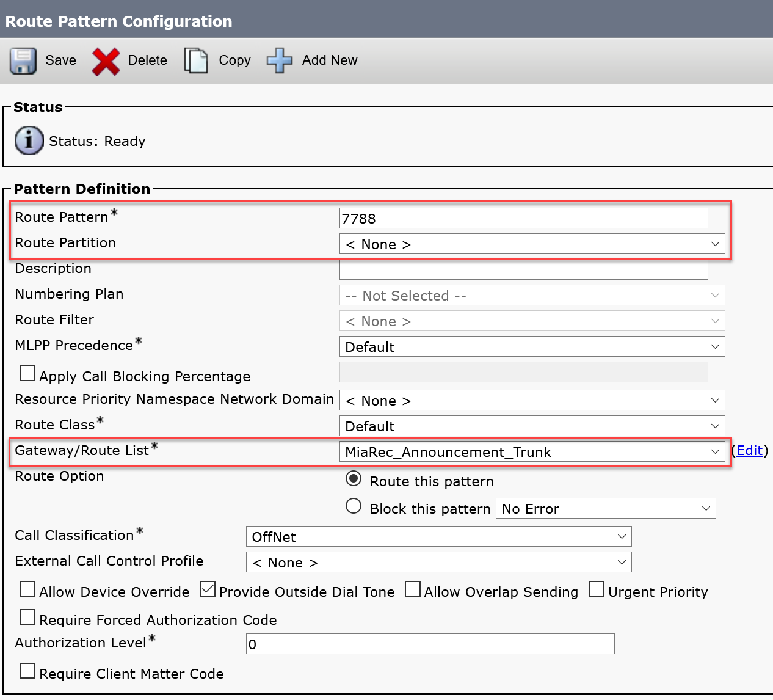The image size is (773, 700).
Task: Check the Allow Device Override checkbox
Action: pos(27,589)
